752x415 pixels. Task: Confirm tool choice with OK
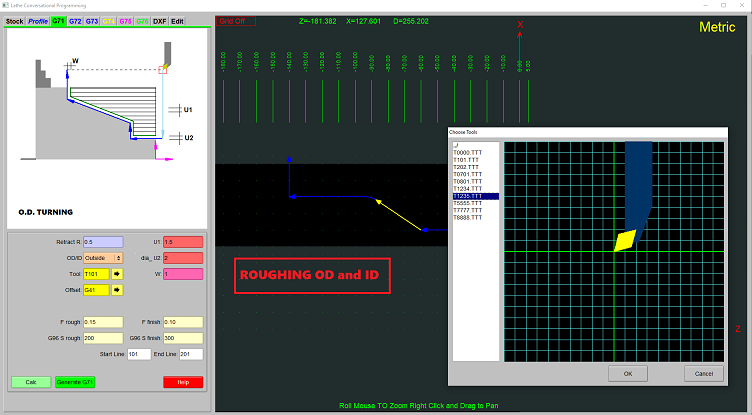[x=627, y=373]
